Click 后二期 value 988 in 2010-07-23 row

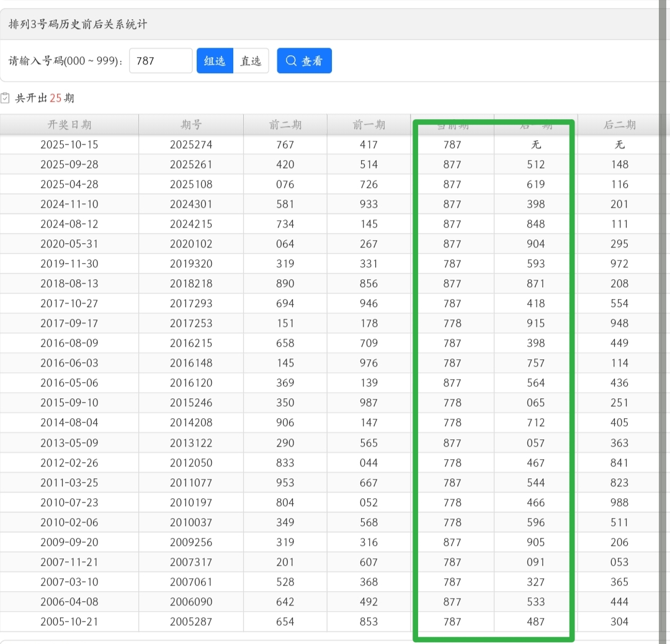click(x=620, y=503)
